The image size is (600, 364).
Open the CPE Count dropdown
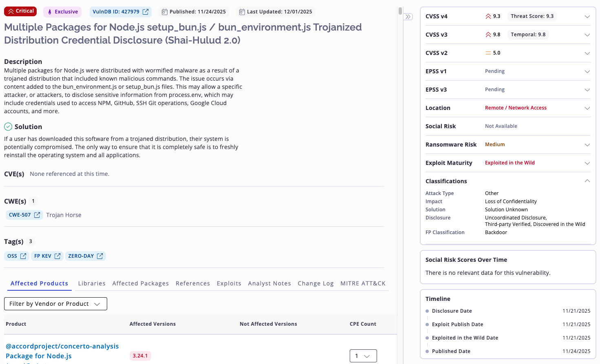pyautogui.click(x=363, y=356)
